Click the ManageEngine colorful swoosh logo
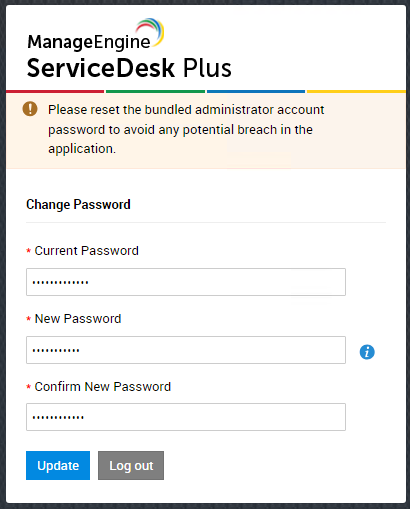The width and height of the screenshot is (410, 509). [150, 30]
